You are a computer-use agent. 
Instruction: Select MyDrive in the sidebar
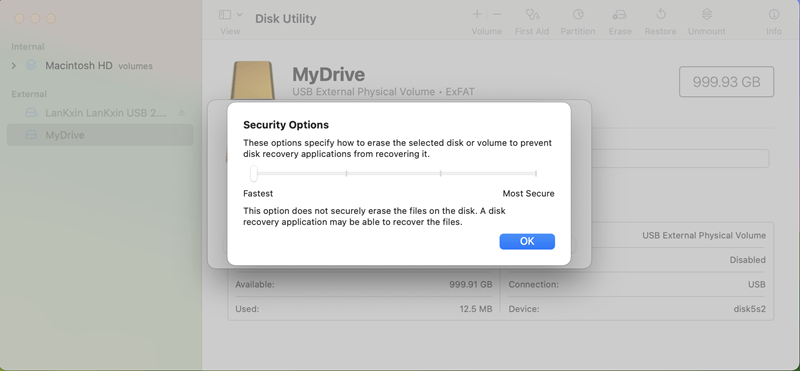click(100, 135)
